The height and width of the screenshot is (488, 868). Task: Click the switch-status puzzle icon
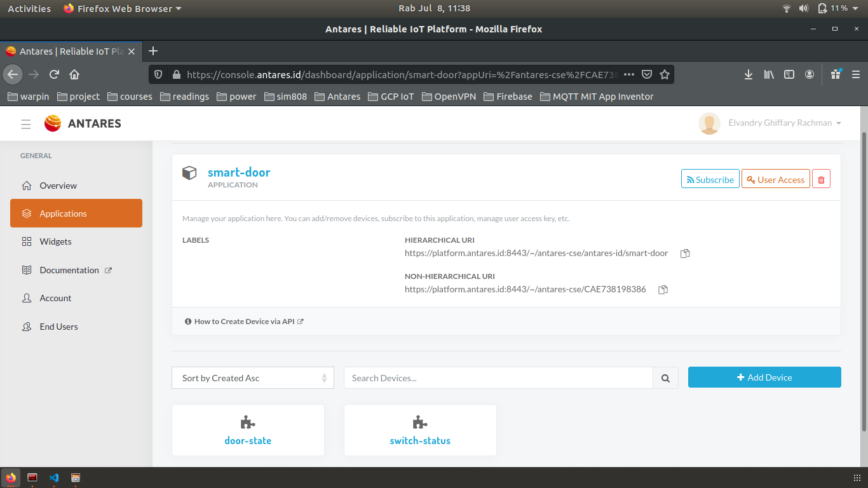click(420, 422)
